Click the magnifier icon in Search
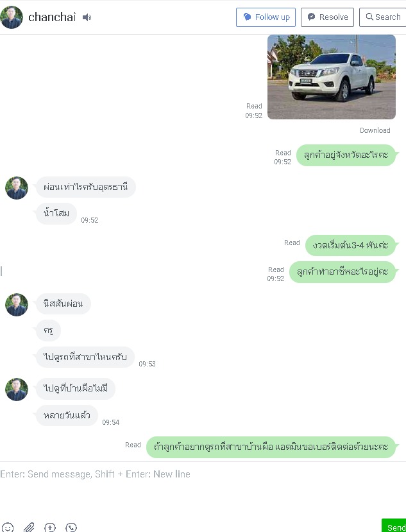Screen dimensions: 406x532 (369, 17)
